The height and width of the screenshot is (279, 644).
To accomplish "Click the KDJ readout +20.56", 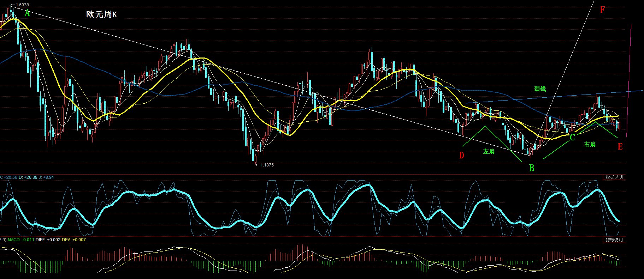I will coord(10,177).
